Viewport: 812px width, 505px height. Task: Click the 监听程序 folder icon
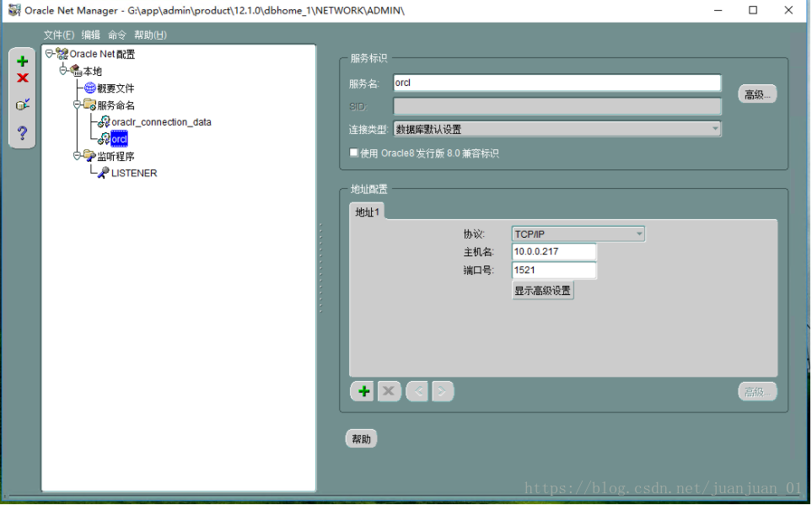89,156
